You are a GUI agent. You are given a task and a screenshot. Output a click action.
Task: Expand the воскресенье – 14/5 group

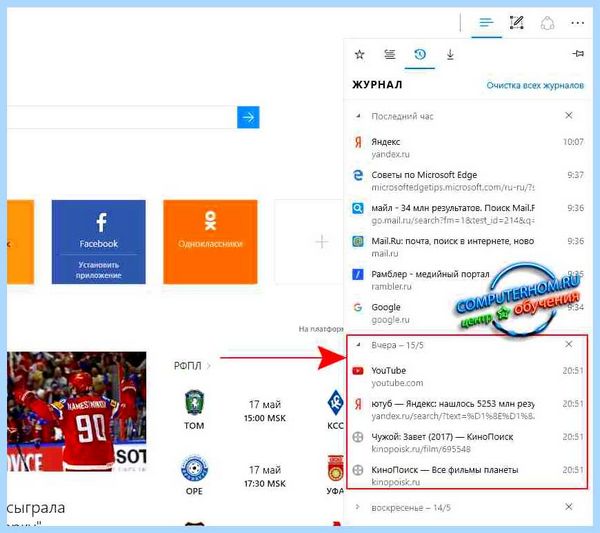click(x=357, y=507)
